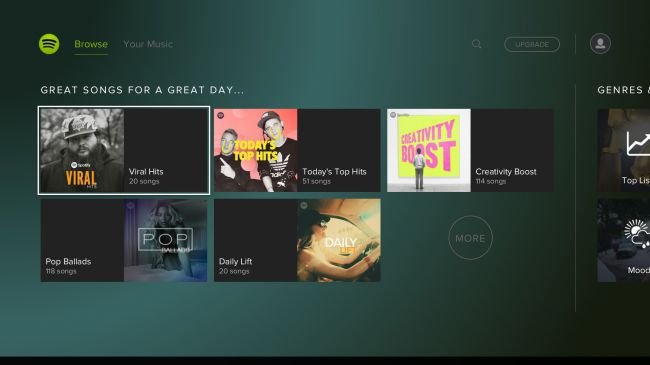Open search with the magnifier icon

477,44
